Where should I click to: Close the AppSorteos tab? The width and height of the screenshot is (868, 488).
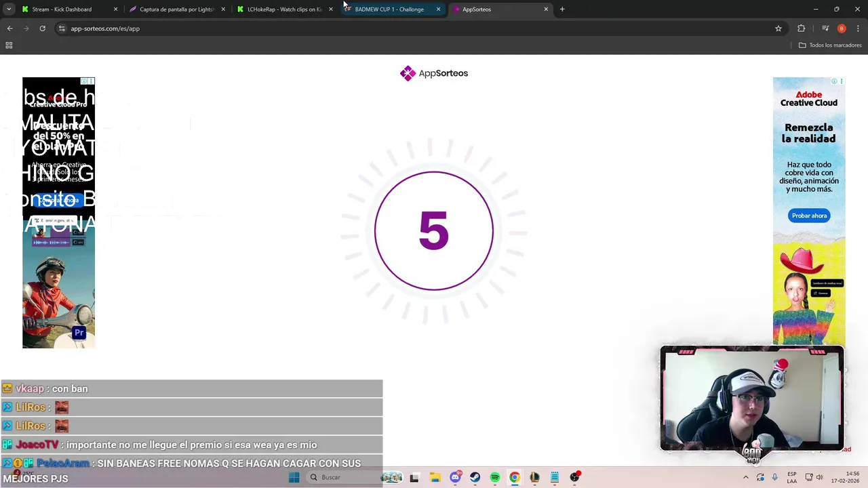546,9
